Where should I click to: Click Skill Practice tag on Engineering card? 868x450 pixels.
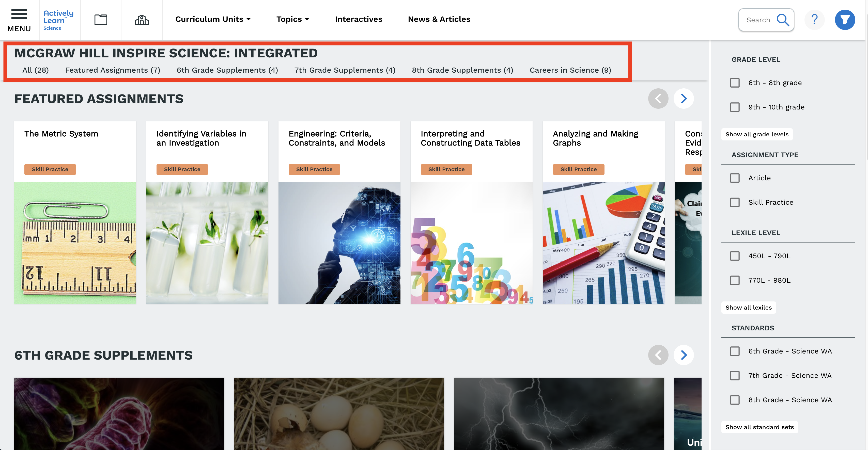314,169
